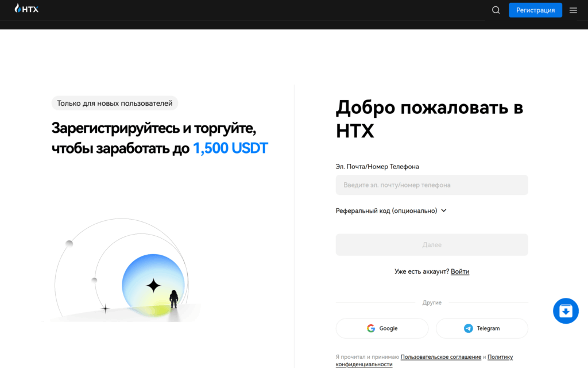This screenshot has height=368, width=588.
Task: Click the 1,500 USDT highlighted text
Action: click(230, 148)
